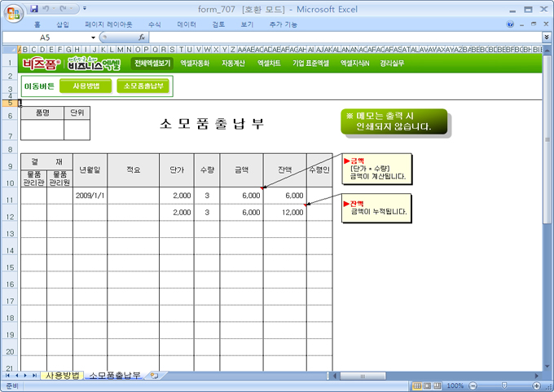Click the zoom slider handle

pyautogui.click(x=504, y=385)
